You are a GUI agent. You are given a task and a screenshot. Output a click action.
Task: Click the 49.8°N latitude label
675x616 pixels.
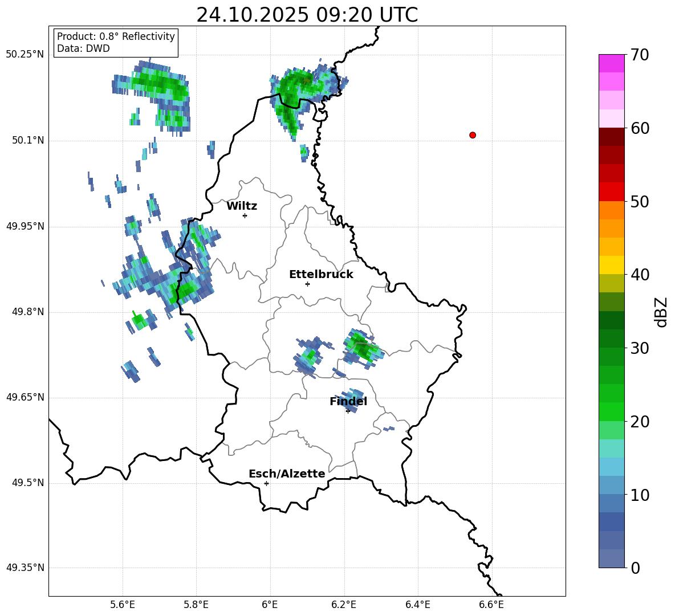tap(28, 312)
